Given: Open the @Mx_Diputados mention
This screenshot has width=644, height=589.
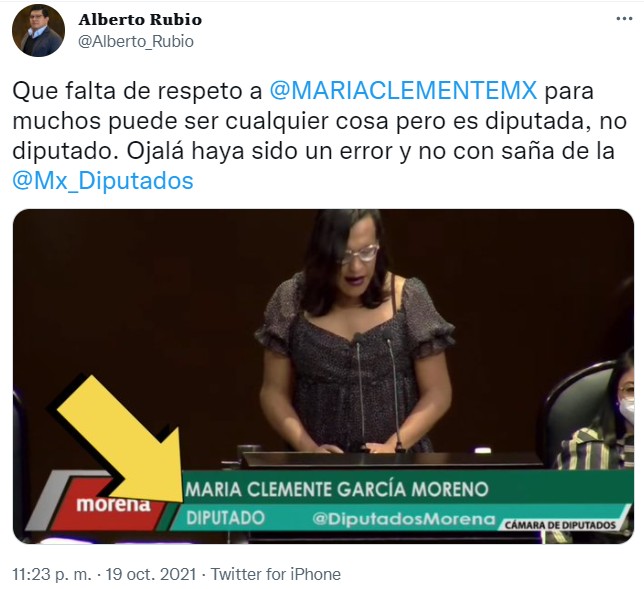Looking at the screenshot, I should 103,181.
